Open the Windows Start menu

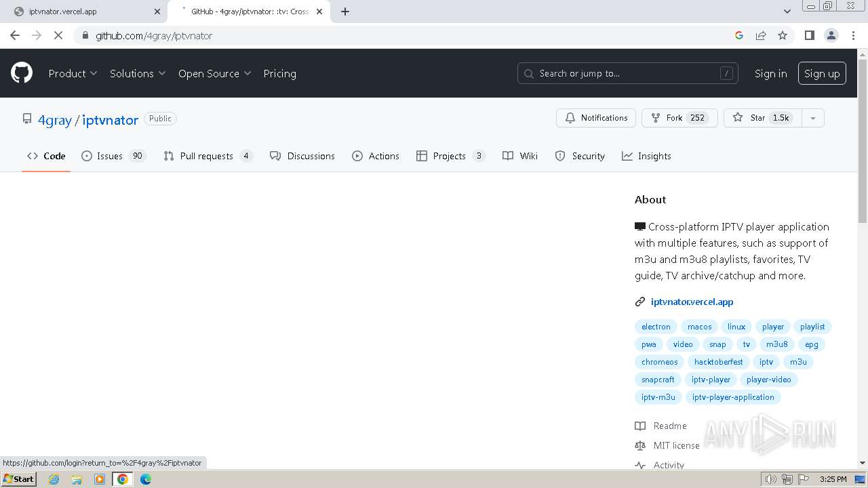(19, 479)
